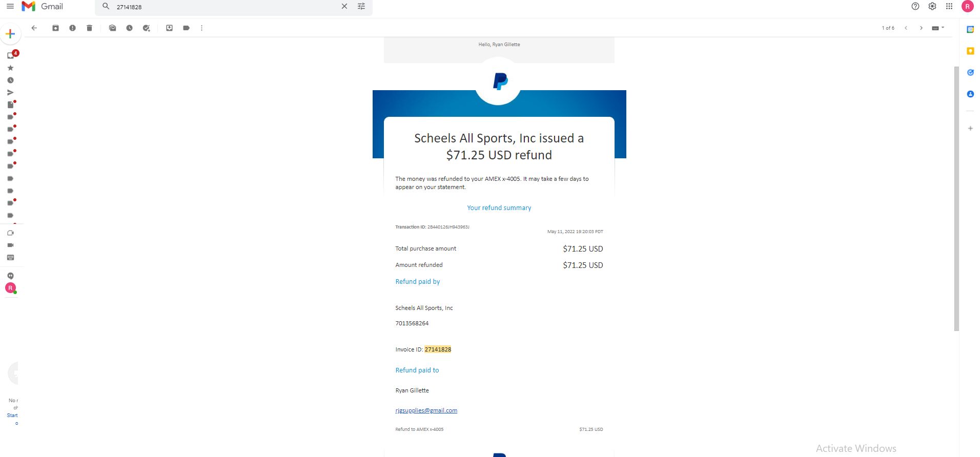Open the Labels tag icon

(186, 28)
